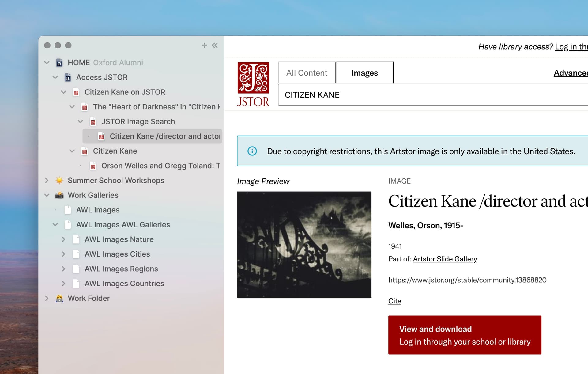Open the Cite link

point(394,301)
